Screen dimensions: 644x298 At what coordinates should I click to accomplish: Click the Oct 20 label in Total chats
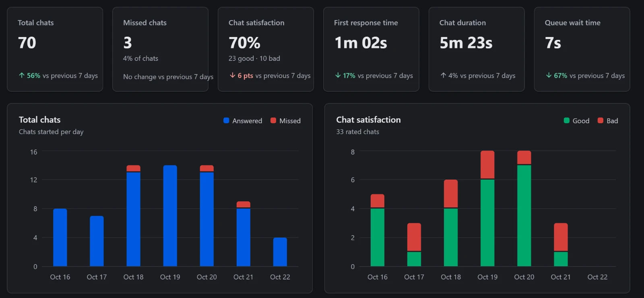(206, 277)
